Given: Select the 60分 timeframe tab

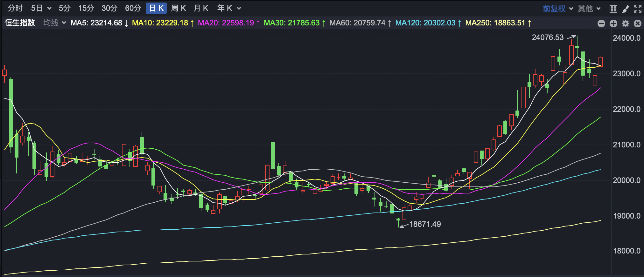Looking at the screenshot, I should click(133, 8).
